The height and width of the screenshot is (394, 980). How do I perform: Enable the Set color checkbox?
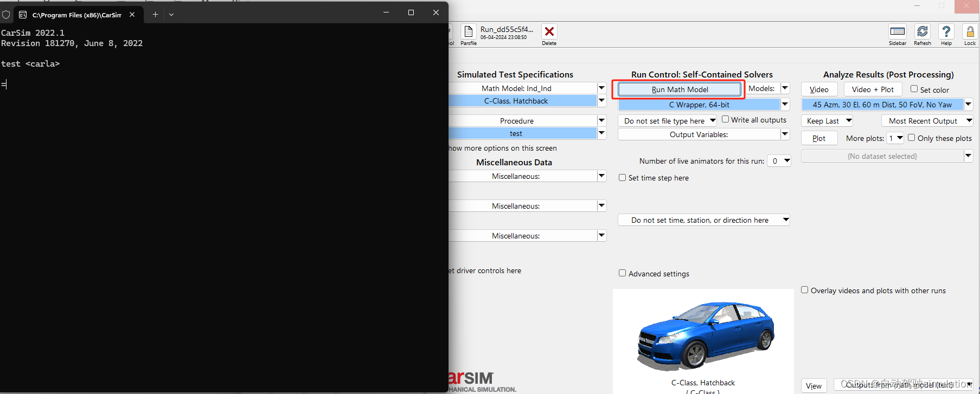point(914,89)
